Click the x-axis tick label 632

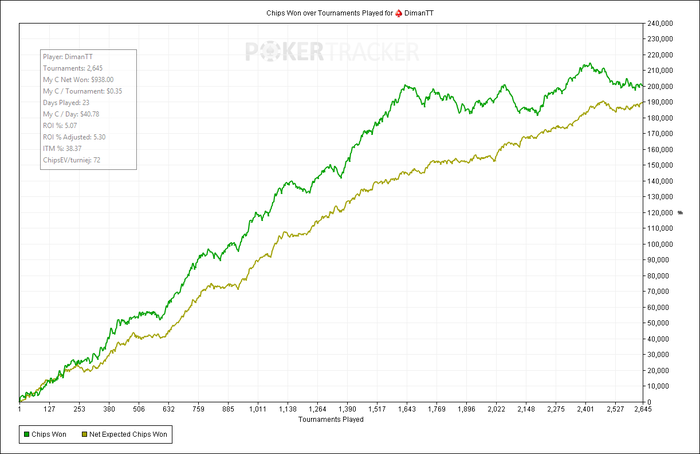[168, 409]
